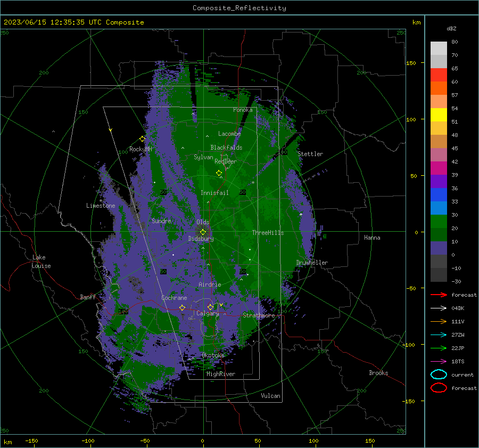Screen dimensions: 479x448
Task: Click the Composite_Reflectivity title
Action: (x=240, y=8)
